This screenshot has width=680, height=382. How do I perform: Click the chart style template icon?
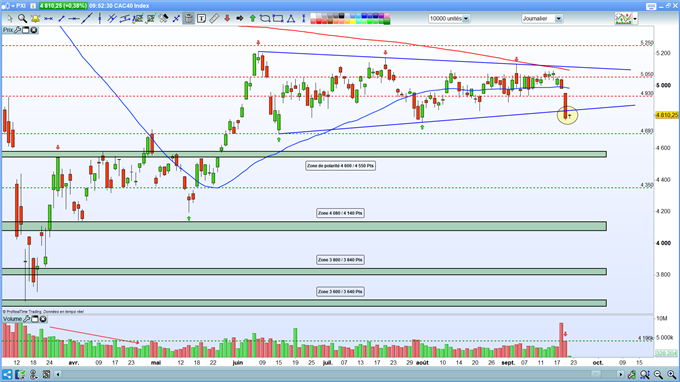(623, 19)
